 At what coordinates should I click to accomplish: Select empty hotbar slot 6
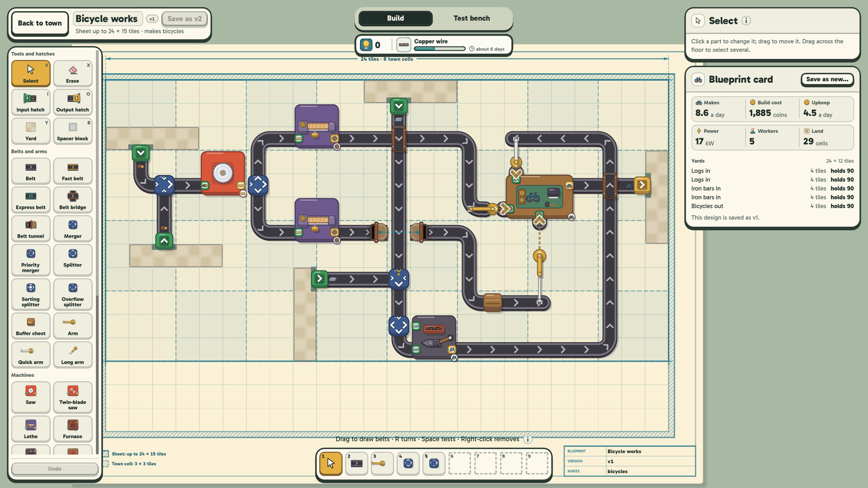tap(459, 463)
